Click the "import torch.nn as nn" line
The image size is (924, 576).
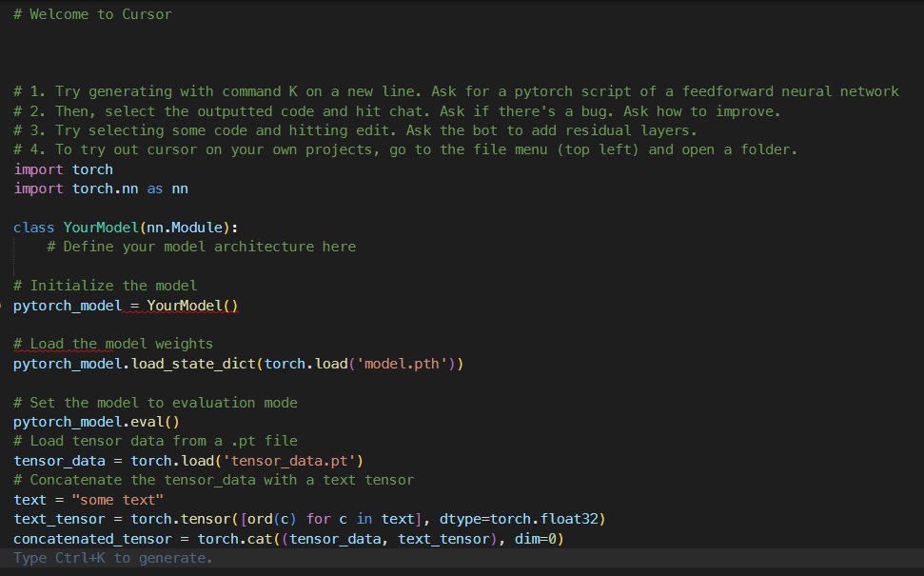(101, 189)
